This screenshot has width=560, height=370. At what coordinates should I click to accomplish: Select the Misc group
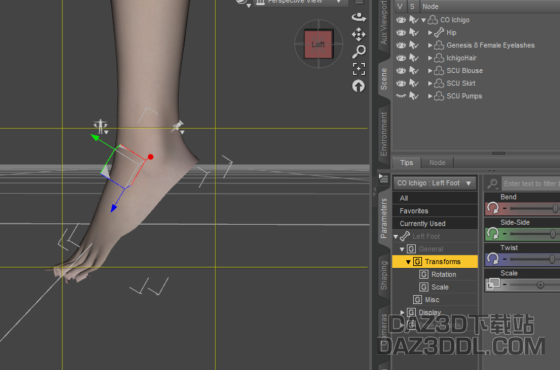pyautogui.click(x=432, y=300)
